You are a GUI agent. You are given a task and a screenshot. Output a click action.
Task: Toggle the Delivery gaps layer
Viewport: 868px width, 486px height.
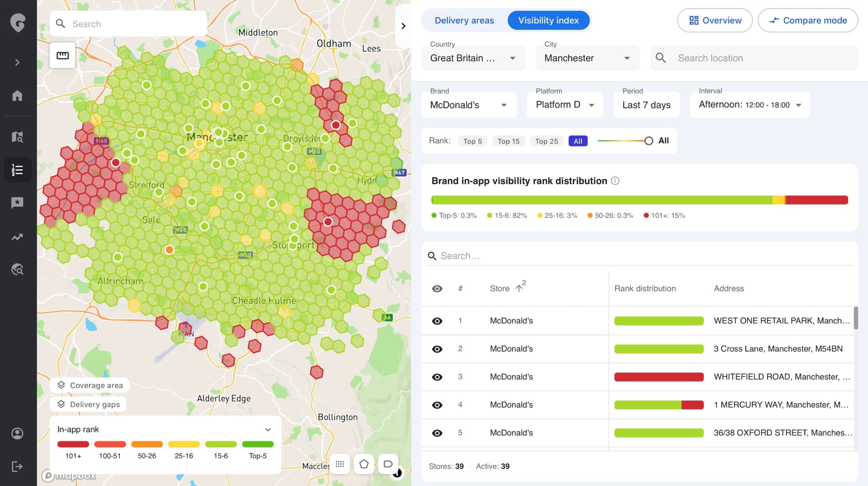89,404
